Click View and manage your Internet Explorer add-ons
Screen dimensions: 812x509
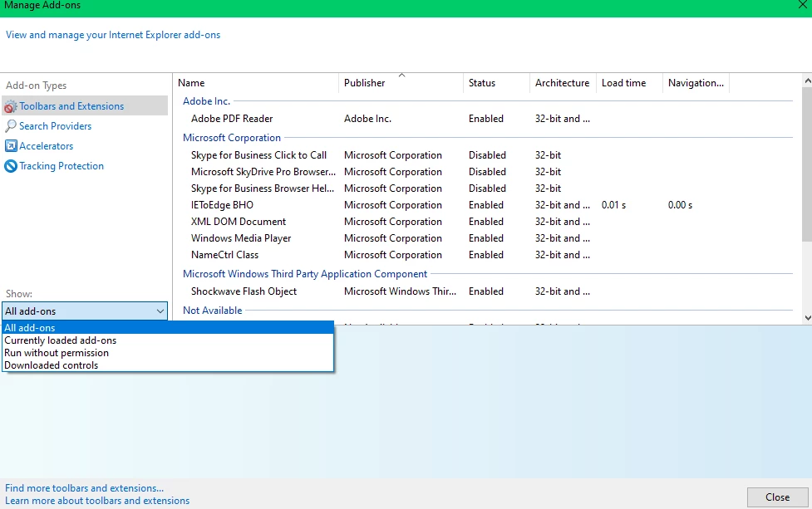click(x=113, y=35)
